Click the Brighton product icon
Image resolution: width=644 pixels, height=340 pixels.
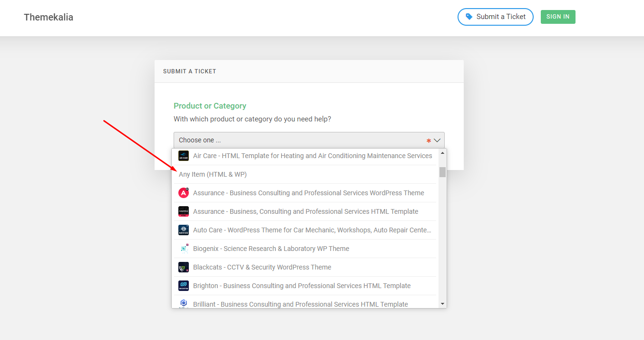(x=184, y=286)
